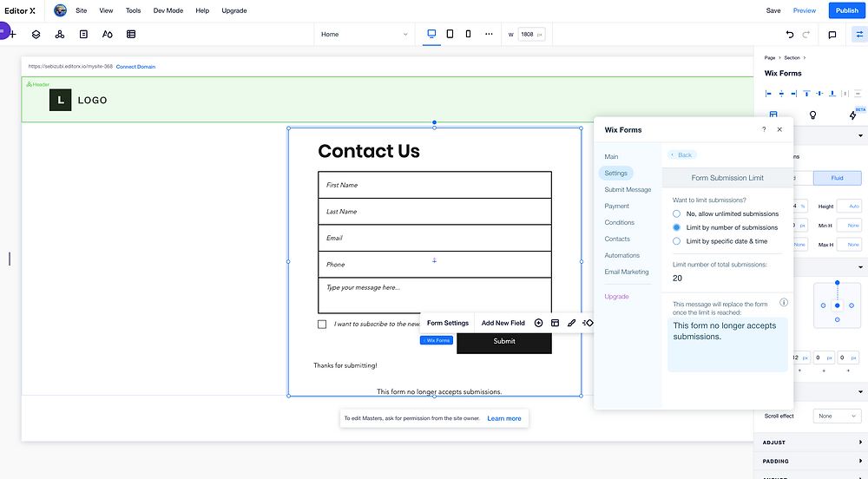Open the Theme Manager typography icon
The width and height of the screenshot is (868, 479).
108,35
